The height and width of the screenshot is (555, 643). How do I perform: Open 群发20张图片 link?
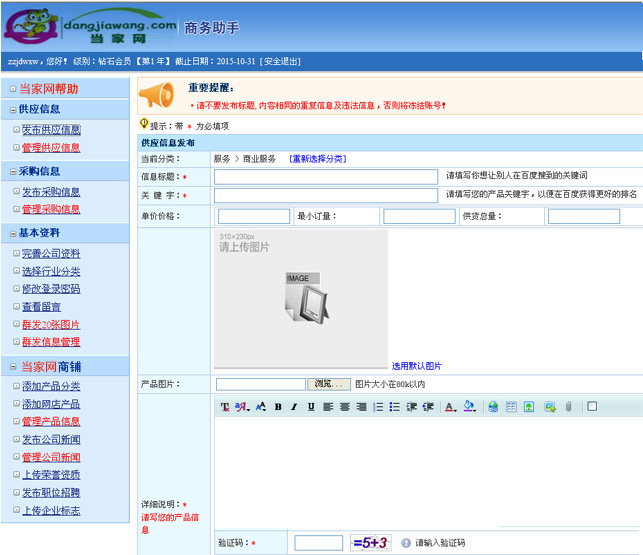pyautogui.click(x=51, y=325)
